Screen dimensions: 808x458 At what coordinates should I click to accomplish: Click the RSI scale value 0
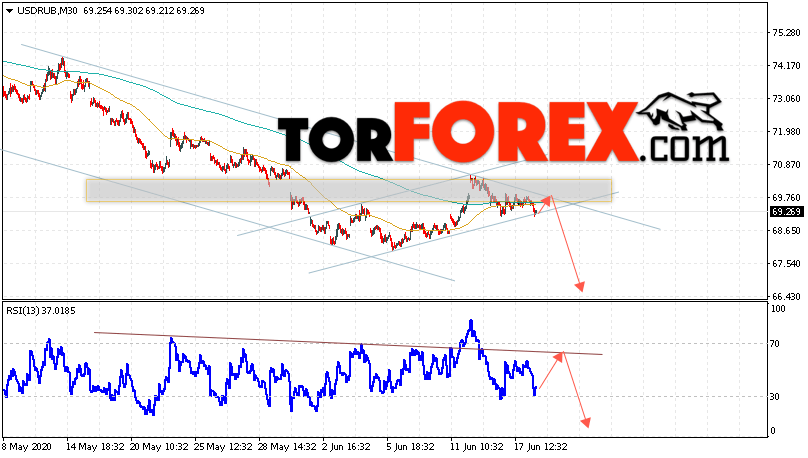(773, 431)
